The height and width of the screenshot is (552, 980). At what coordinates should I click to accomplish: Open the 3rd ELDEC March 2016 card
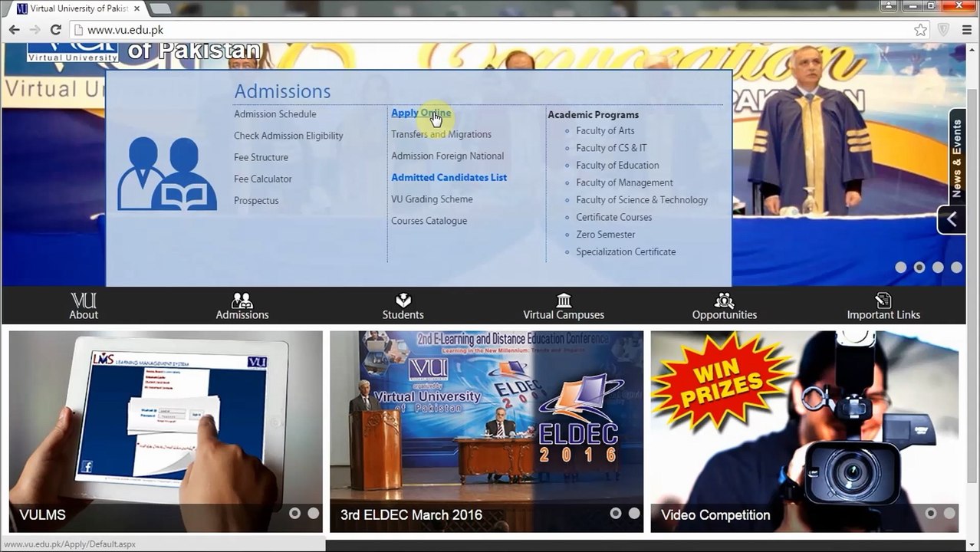[487, 432]
